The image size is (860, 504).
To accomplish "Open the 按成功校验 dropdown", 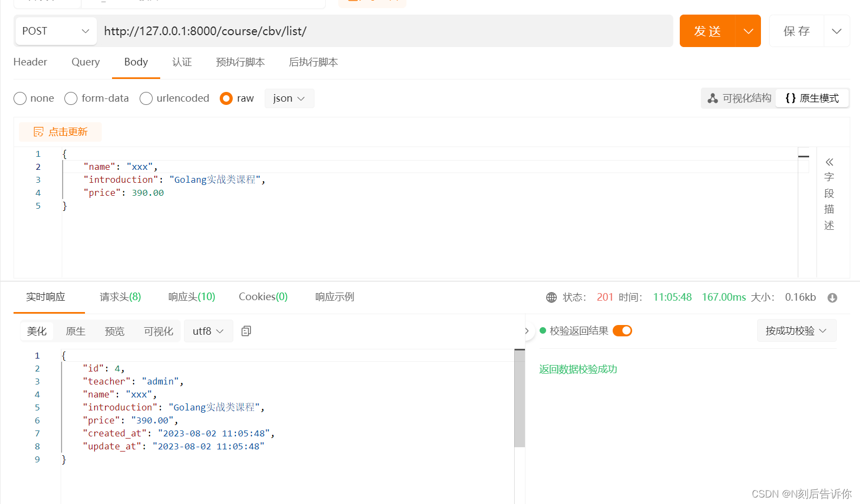I will pyautogui.click(x=796, y=330).
